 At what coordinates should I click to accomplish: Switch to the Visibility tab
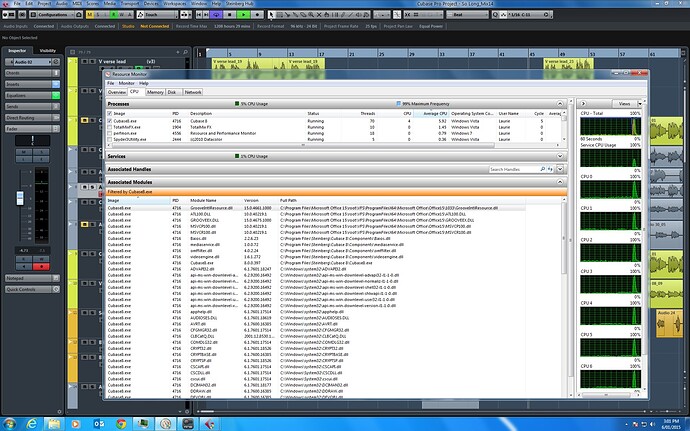(x=48, y=51)
